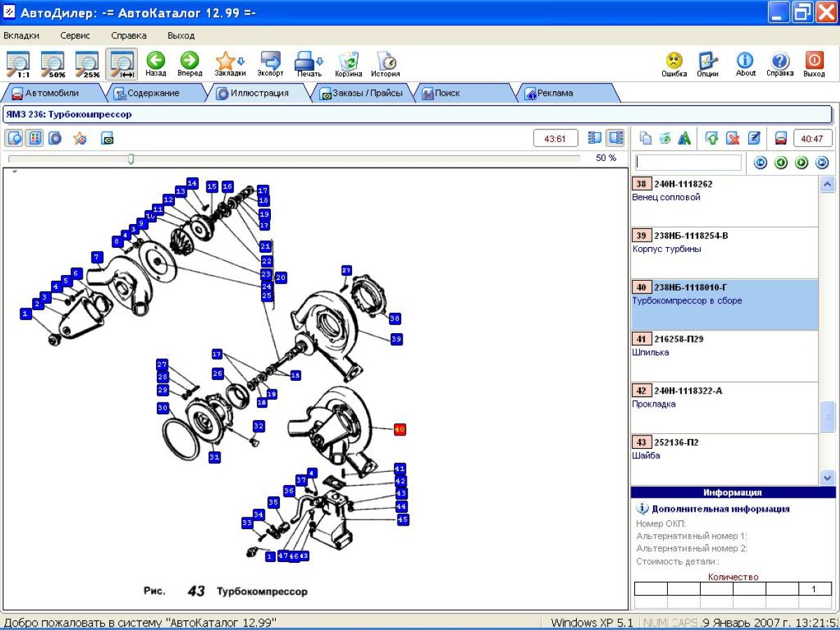
Task: Click callout 30 on the illustration
Action: 162,407
